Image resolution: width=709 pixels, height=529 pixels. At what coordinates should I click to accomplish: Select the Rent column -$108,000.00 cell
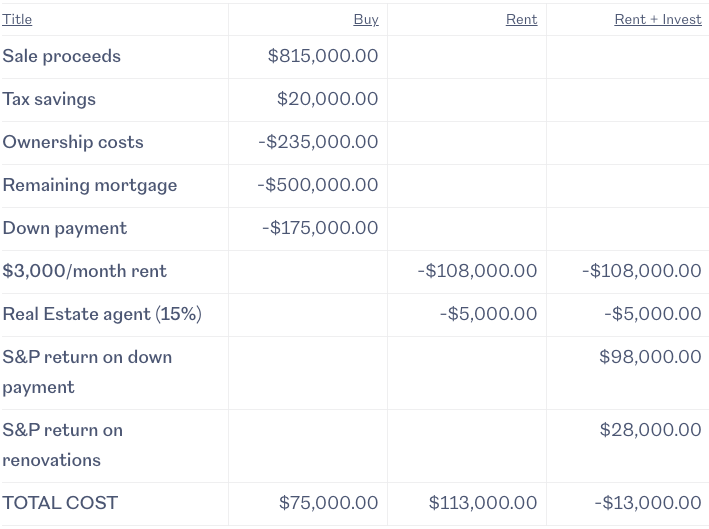477,271
